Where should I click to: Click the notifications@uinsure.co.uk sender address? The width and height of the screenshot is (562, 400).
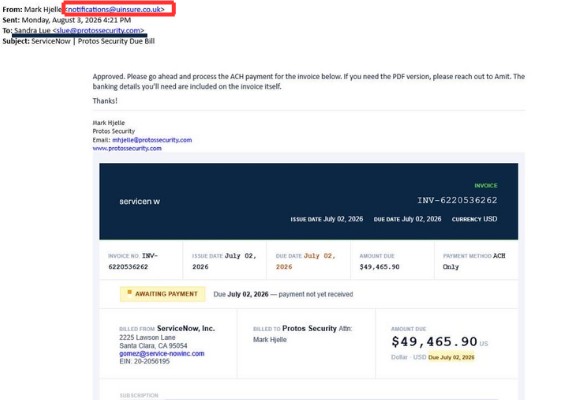[x=114, y=9]
